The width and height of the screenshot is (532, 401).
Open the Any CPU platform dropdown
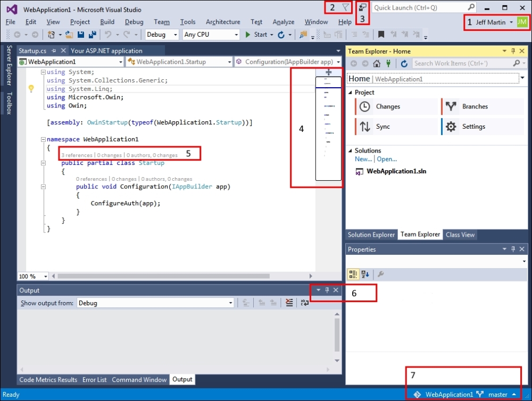[211, 35]
